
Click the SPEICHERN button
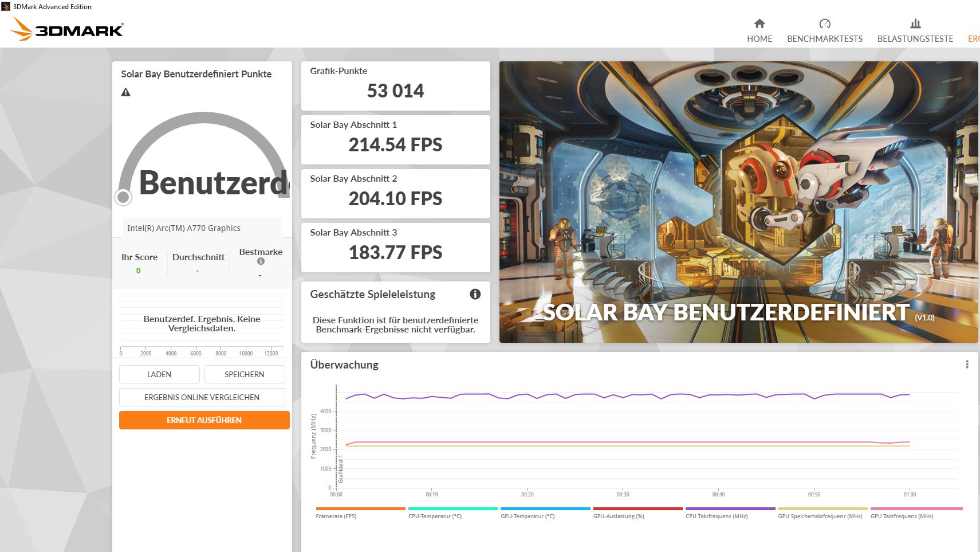(x=245, y=374)
